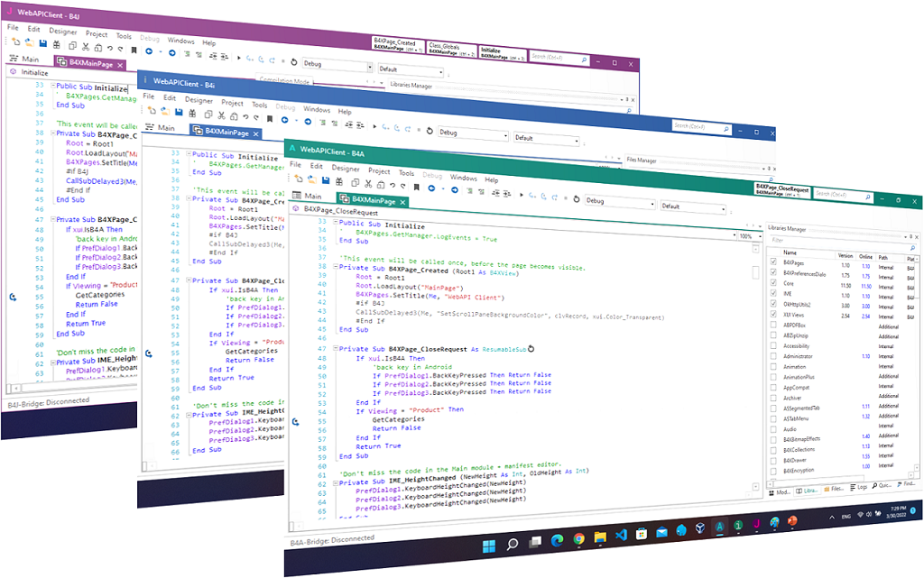This screenshot has height=578, width=924.
Task: Click the Save icon in B4J window
Action: (x=43, y=43)
